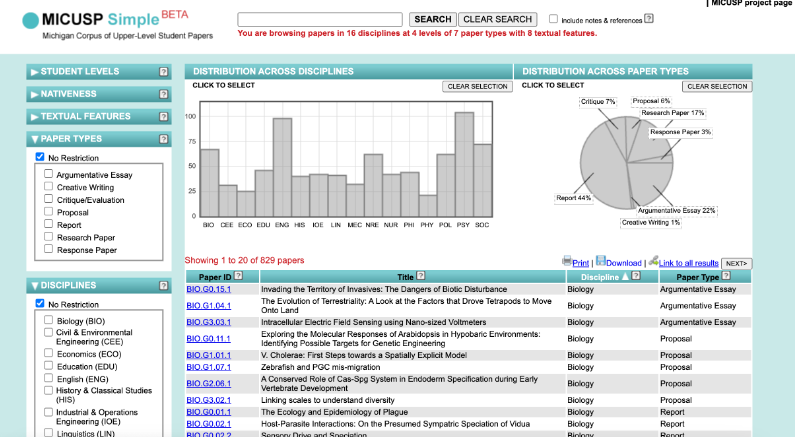Click help icon beside Paper Types header
The height and width of the screenshot is (437, 795).
[x=163, y=139]
